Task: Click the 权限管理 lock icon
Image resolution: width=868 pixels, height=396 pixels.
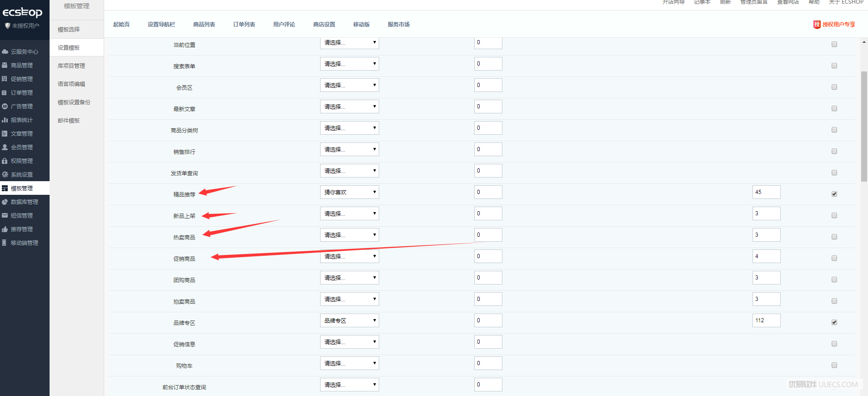Action: point(5,161)
